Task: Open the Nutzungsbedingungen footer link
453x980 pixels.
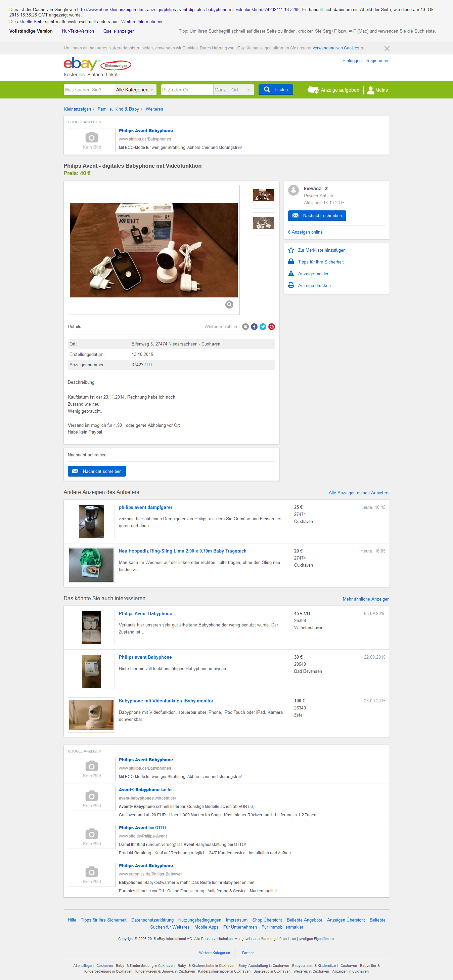Action: pos(200,920)
